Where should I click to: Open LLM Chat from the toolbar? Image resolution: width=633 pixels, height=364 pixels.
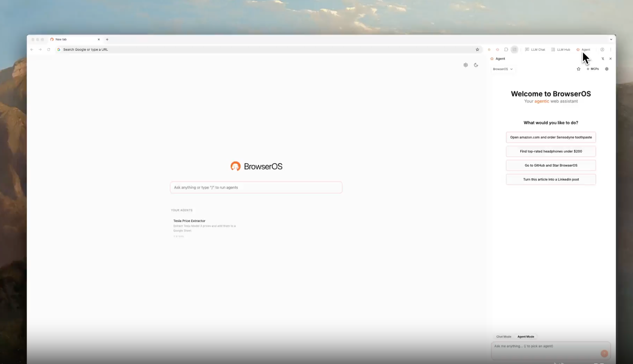pyautogui.click(x=535, y=49)
